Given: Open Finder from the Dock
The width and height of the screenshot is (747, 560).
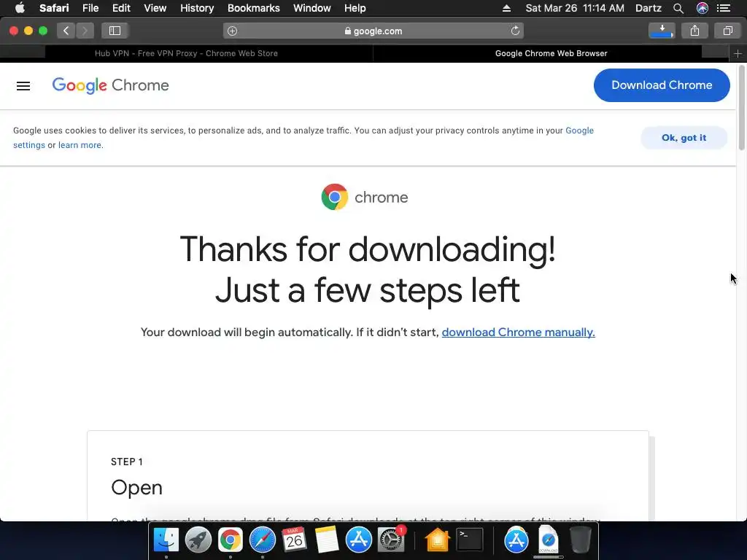Looking at the screenshot, I should tap(166, 540).
